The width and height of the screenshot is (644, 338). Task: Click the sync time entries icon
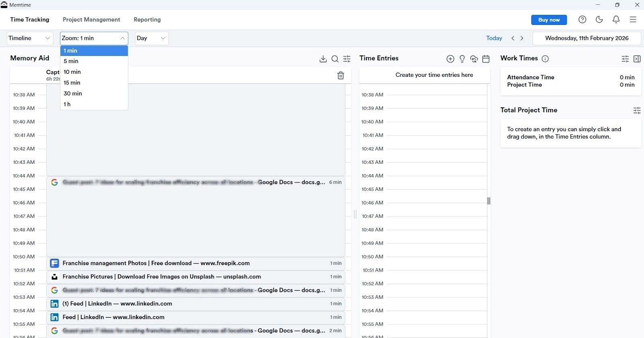474,59
